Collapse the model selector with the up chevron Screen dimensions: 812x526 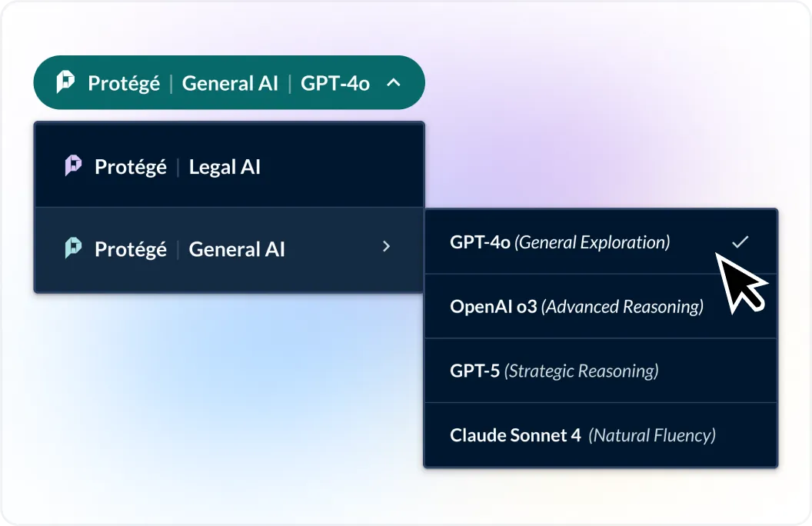tap(394, 82)
